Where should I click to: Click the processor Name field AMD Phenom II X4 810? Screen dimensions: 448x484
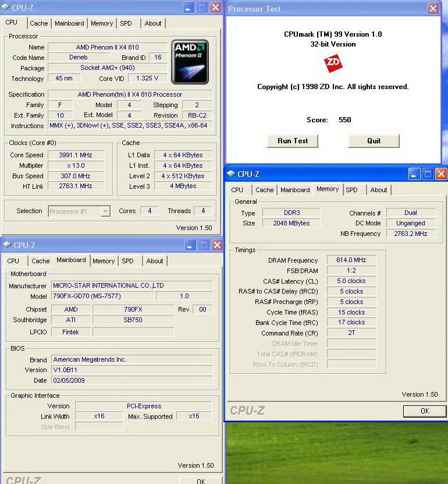click(x=108, y=47)
